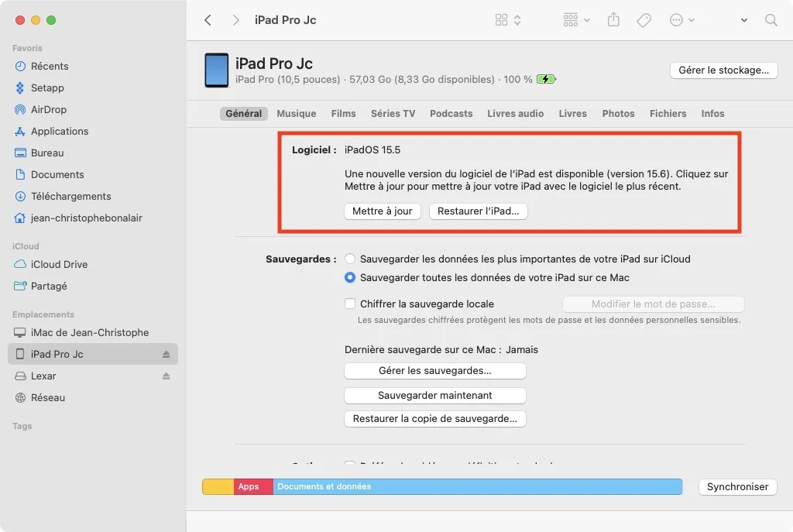
Task: Open the group-by options dropdown
Action: [576, 20]
